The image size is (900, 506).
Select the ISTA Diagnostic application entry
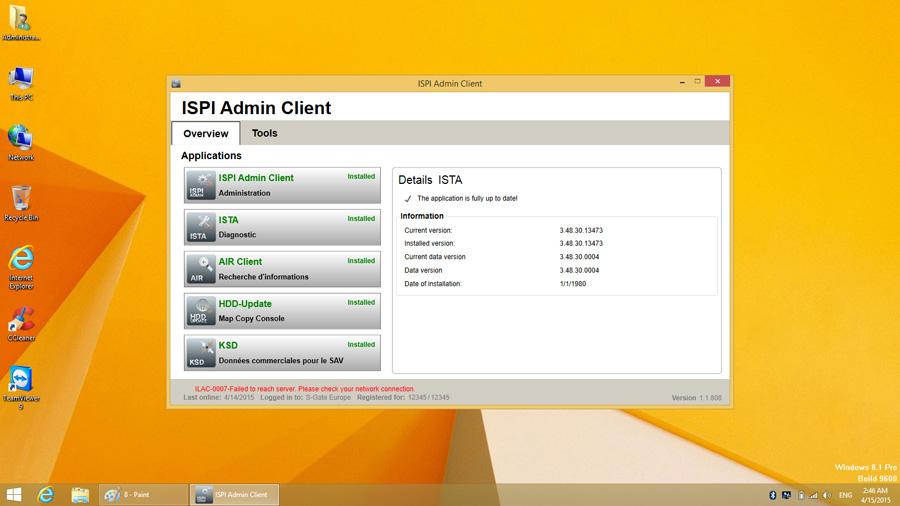pyautogui.click(x=282, y=227)
